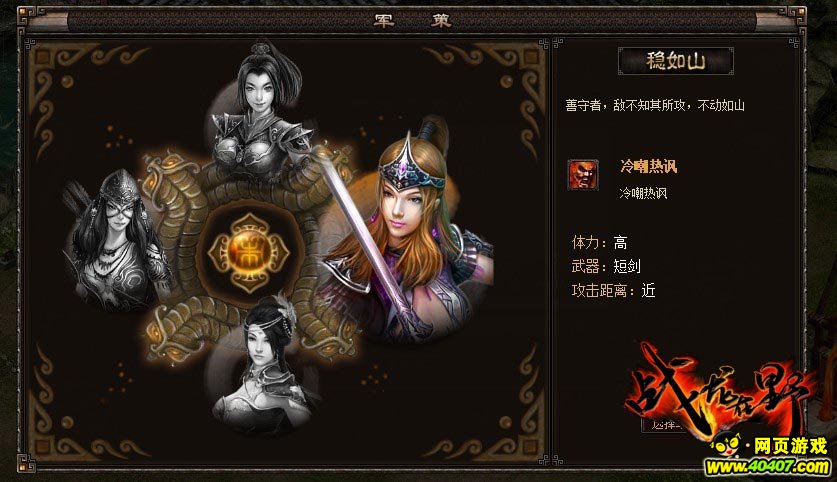This screenshot has height=482, width=837.
Task: Click the 善守者 description text
Action: 655,106
